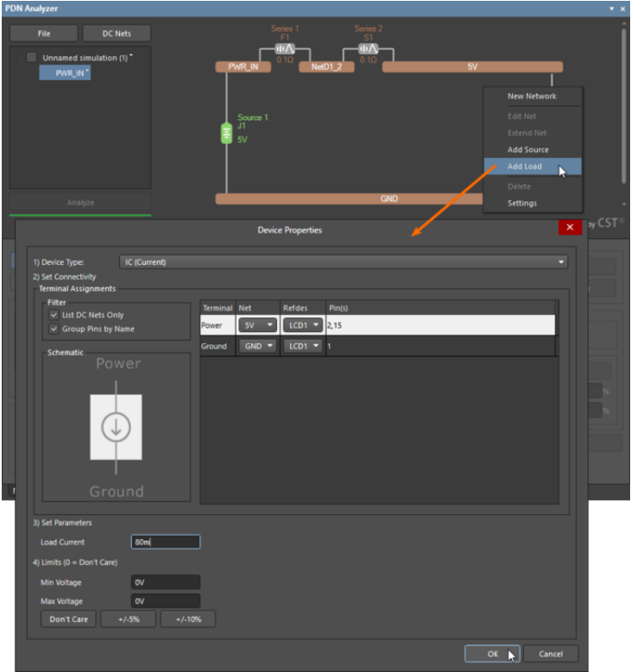
Task: Click the Series 2 label
Action: [x=368, y=28]
